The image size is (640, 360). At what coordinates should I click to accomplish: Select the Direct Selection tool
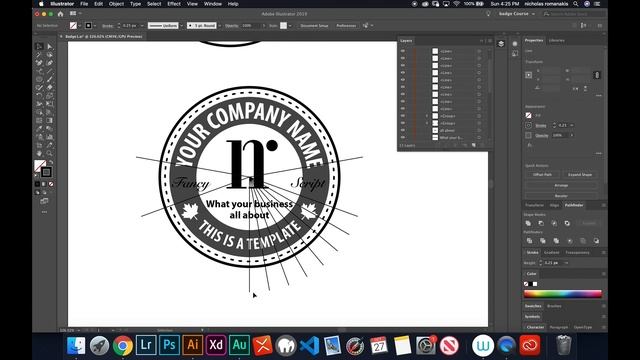[x=50, y=46]
